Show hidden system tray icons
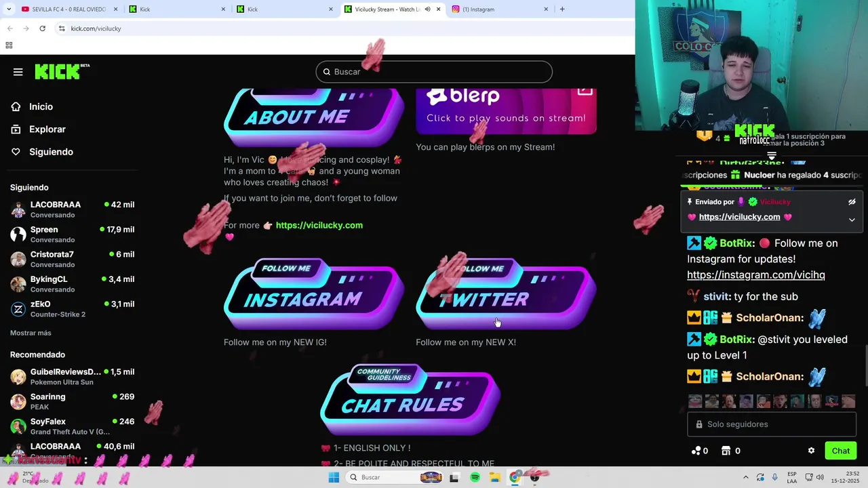The width and height of the screenshot is (868, 488). point(746,477)
